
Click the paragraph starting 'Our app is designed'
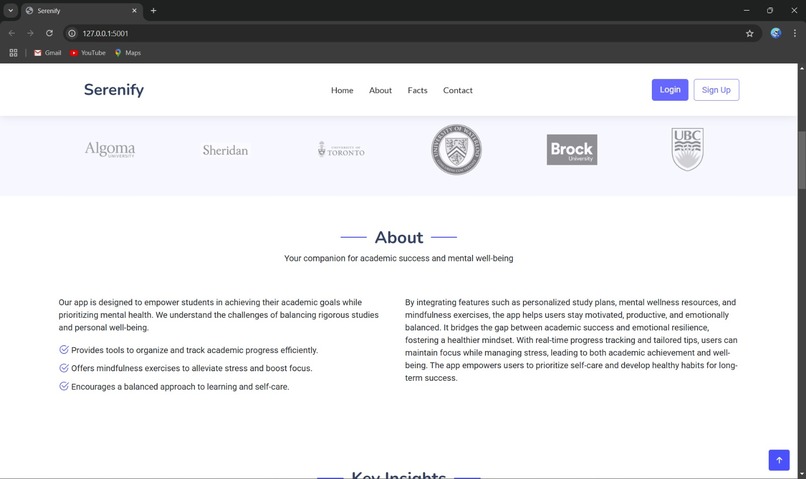point(219,315)
